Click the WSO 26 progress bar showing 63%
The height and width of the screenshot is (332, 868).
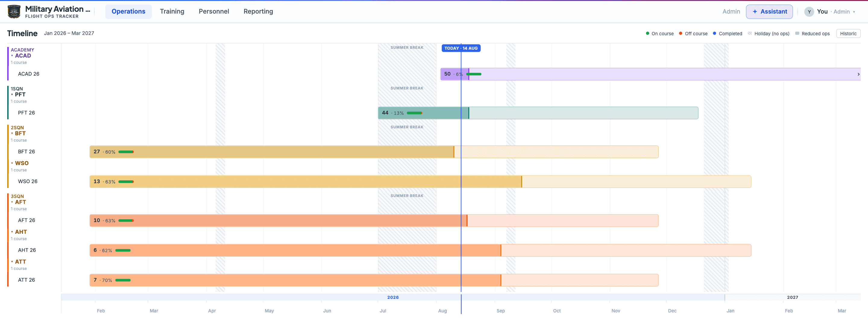(420, 181)
